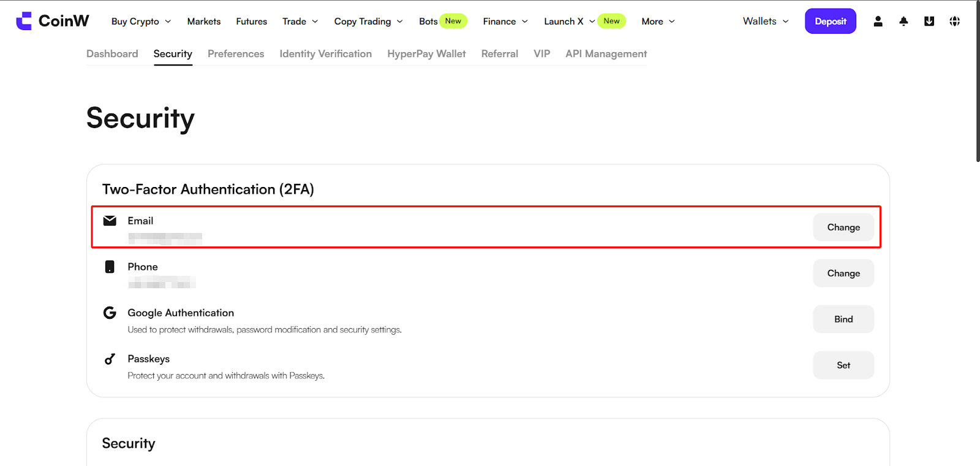Click Change for Email

point(843,227)
